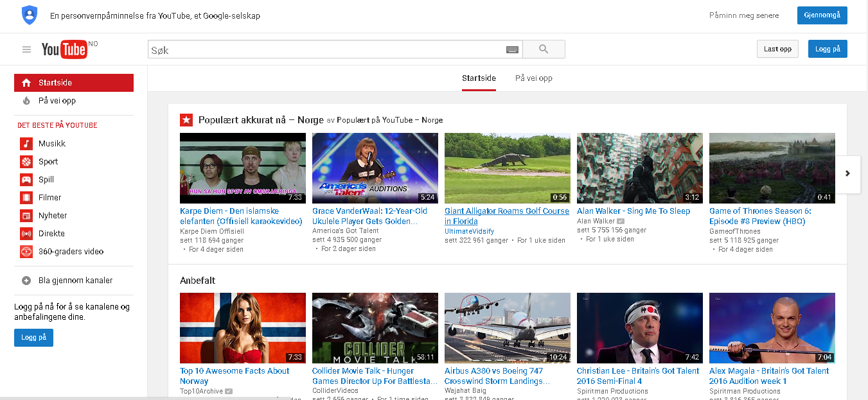Viewport: 868px width, 400px height.
Task: Open Christian Lee Britain's Got Talent title
Action: pyautogui.click(x=638, y=376)
